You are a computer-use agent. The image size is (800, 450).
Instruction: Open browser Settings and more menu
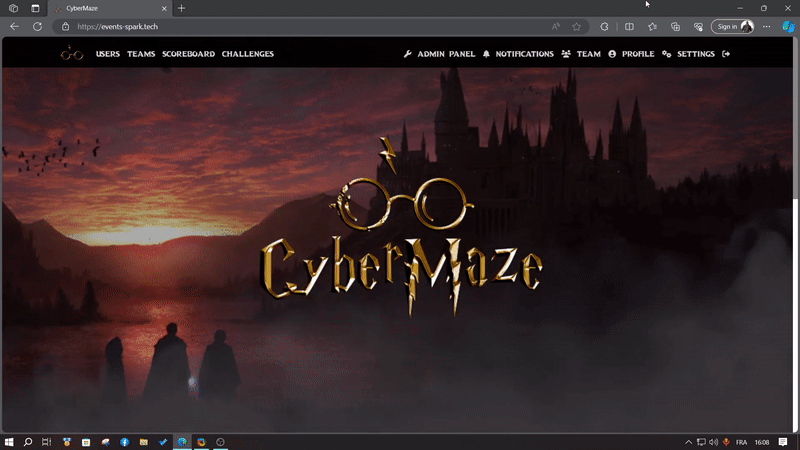(767, 27)
